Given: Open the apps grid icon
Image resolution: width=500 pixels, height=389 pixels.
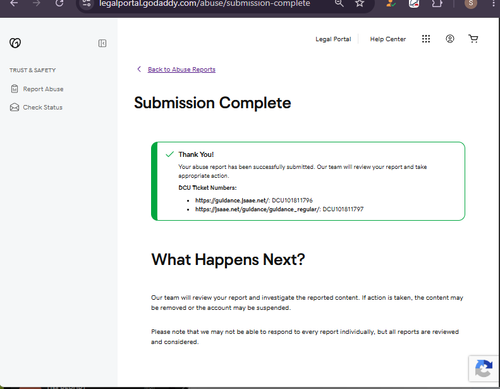Looking at the screenshot, I should click(x=426, y=39).
